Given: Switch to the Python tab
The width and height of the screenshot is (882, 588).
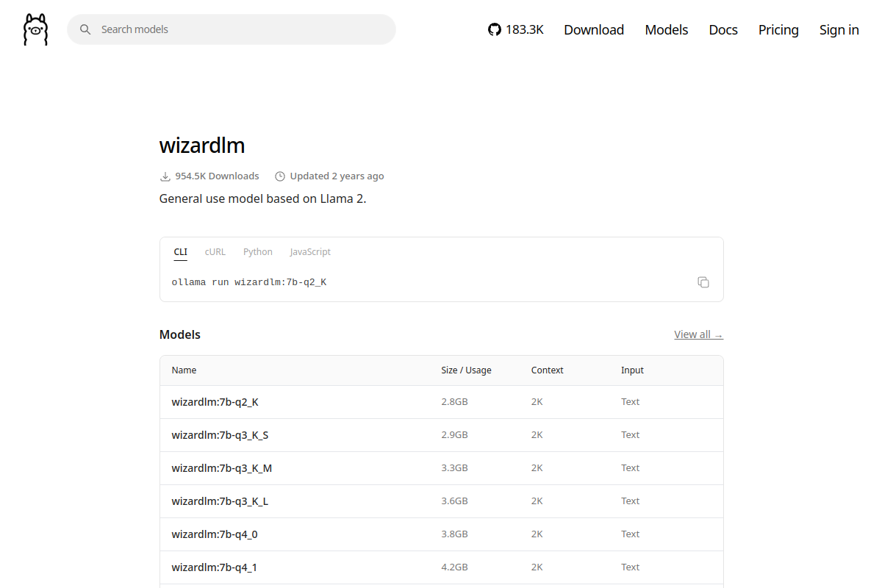Looking at the screenshot, I should 258,252.
